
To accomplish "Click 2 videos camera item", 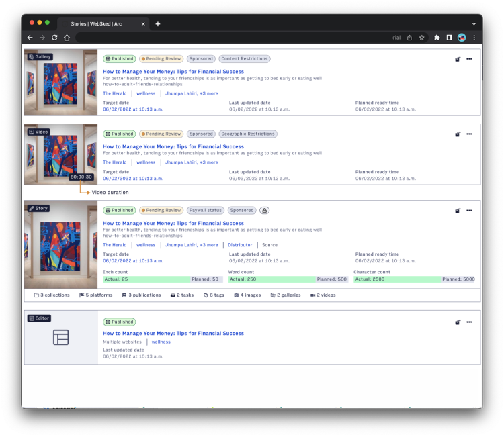I will (323, 295).
